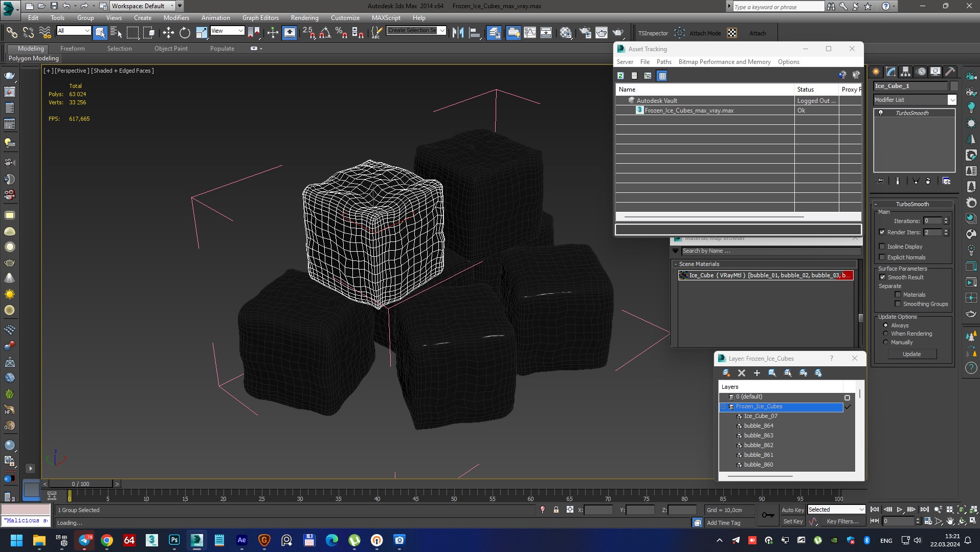
Task: Open Key Filters dialog
Action: 842,521
